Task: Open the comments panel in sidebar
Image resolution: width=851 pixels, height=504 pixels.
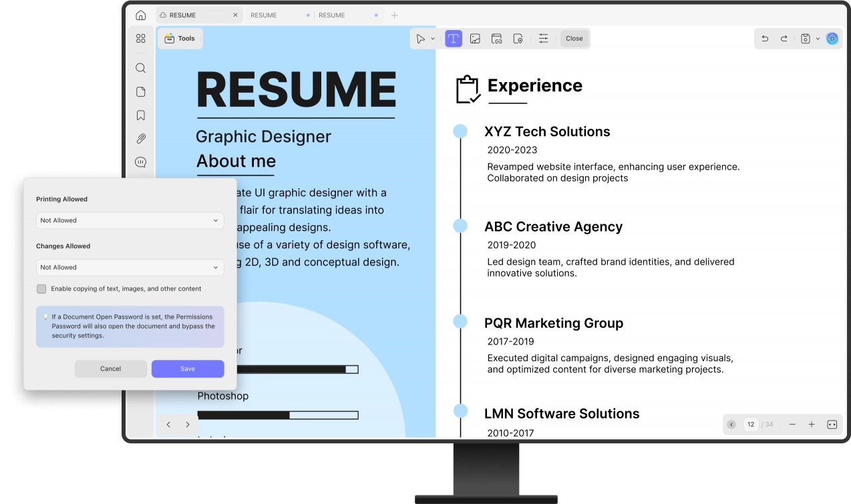Action: (x=140, y=162)
